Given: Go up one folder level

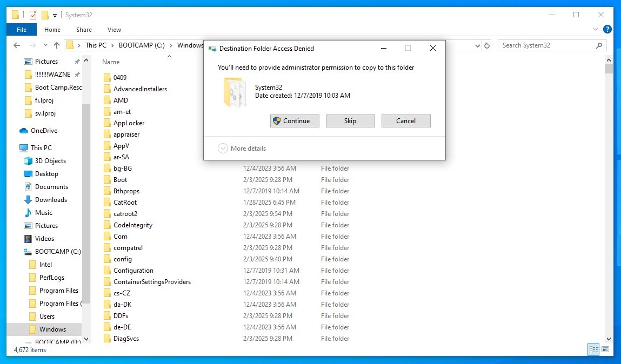Looking at the screenshot, I should pos(57,45).
